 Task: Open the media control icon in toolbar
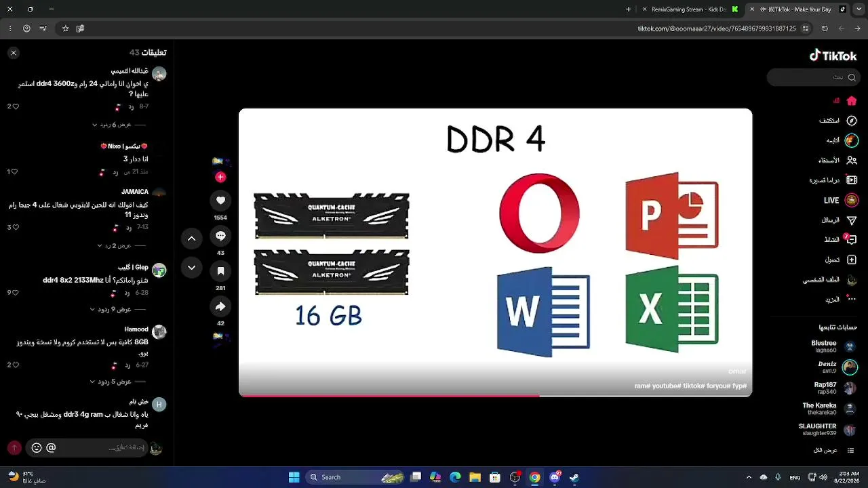pyautogui.click(x=43, y=28)
